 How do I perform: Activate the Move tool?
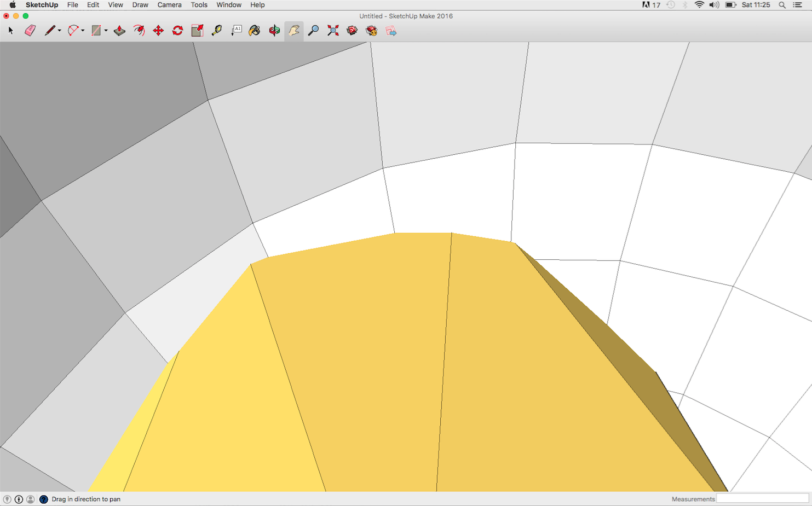coord(158,31)
